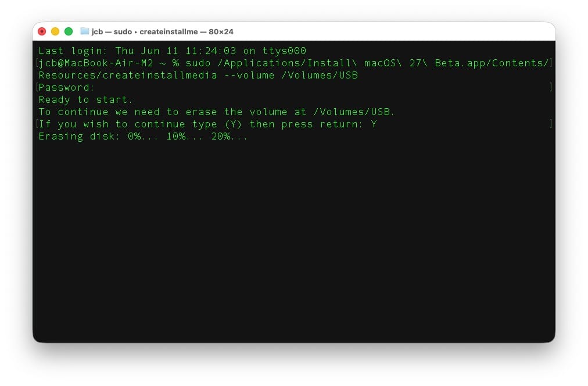Click the typed 'Y' confirmation response

coord(374,124)
